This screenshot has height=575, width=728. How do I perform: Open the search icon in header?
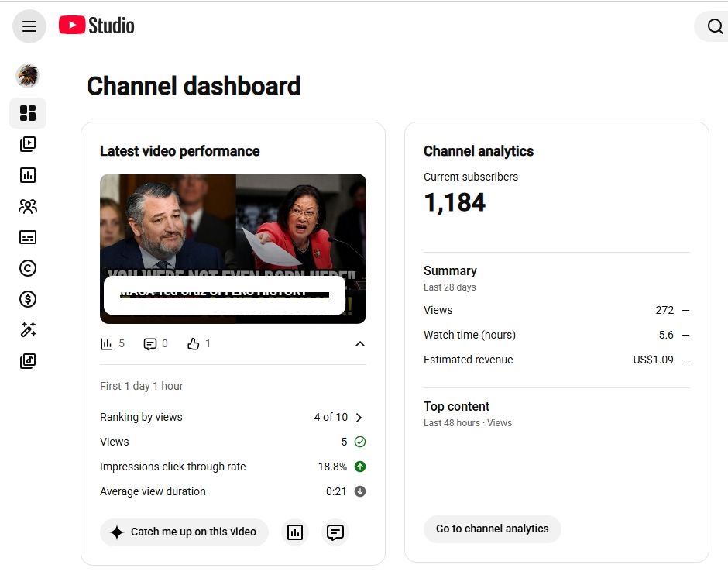pos(715,26)
